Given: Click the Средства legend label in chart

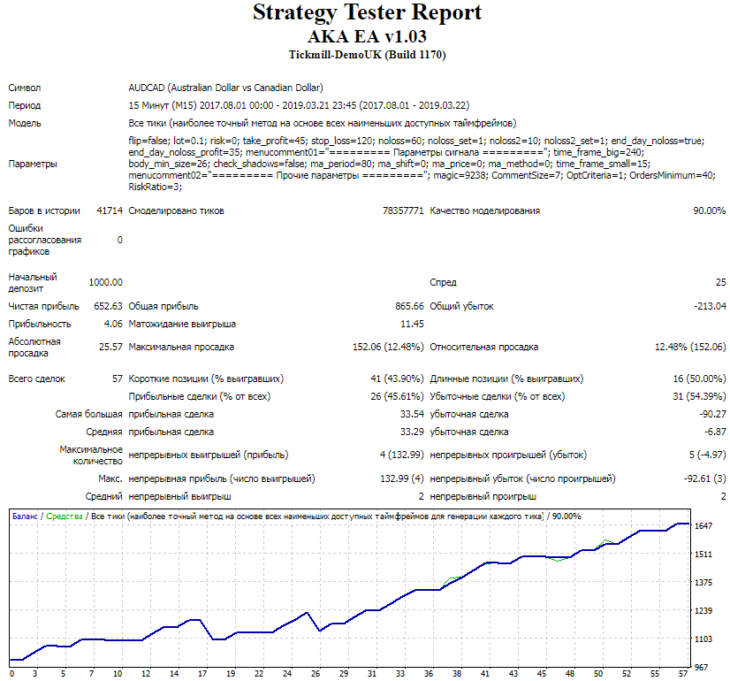Looking at the screenshot, I should (x=64, y=516).
